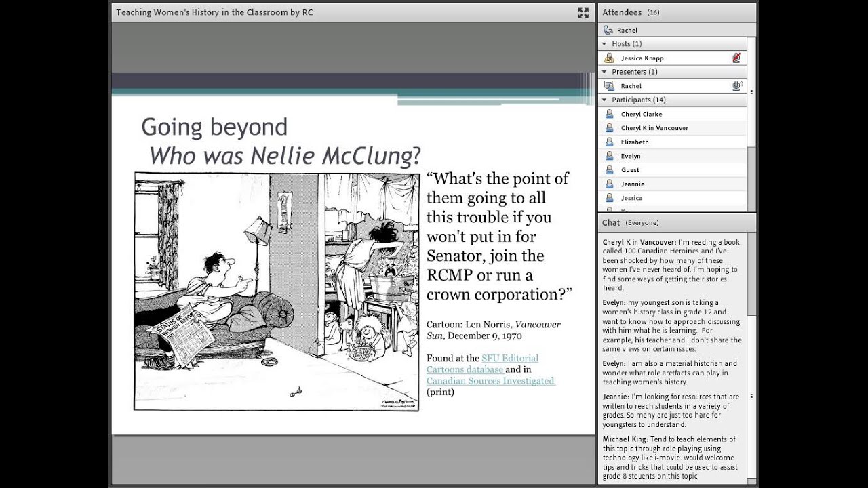
Task: Select Cheryl K in Vancouver attendee name
Action: click(654, 128)
